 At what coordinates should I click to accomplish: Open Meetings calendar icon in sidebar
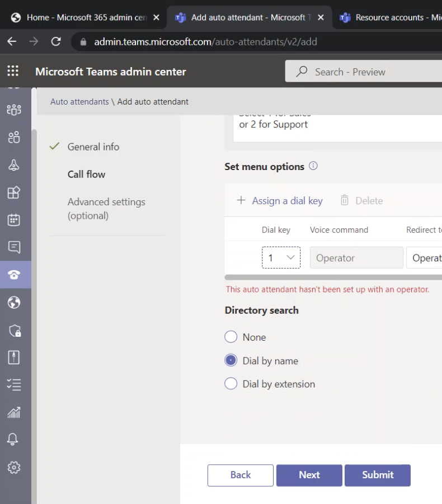(14, 219)
